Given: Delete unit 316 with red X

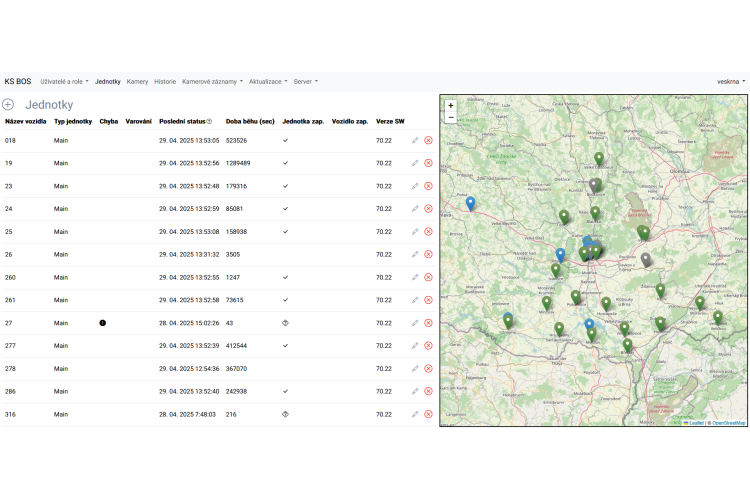Looking at the screenshot, I should pos(429,414).
